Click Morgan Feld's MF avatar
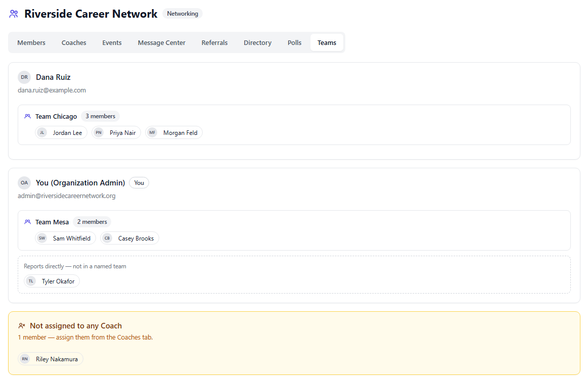 [152, 133]
